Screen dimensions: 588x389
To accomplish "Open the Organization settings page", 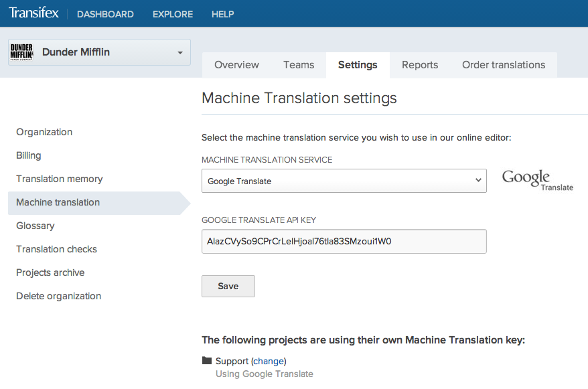I will click(44, 132).
